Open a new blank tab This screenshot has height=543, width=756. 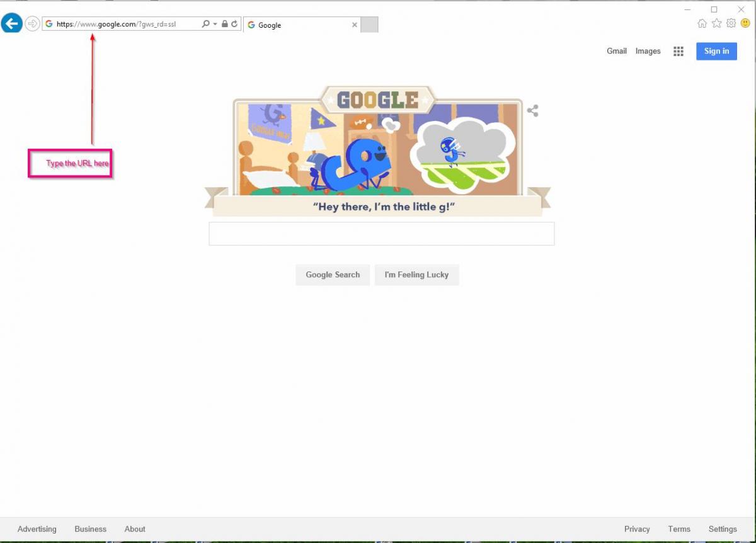click(x=369, y=25)
